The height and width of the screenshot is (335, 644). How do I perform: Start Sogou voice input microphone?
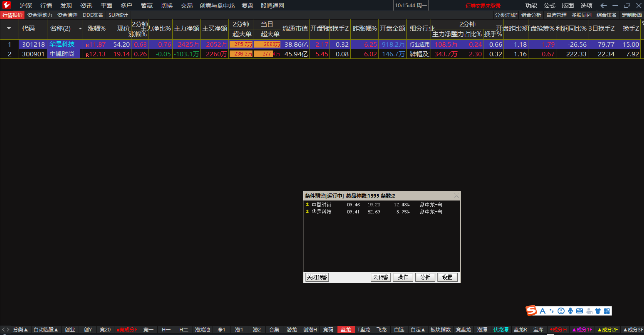[570, 311]
